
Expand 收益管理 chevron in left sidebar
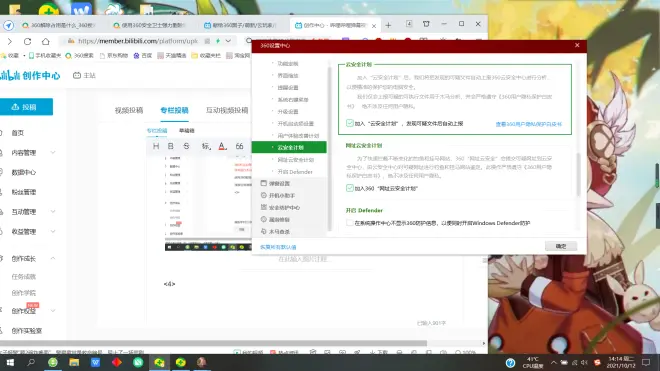point(53,231)
